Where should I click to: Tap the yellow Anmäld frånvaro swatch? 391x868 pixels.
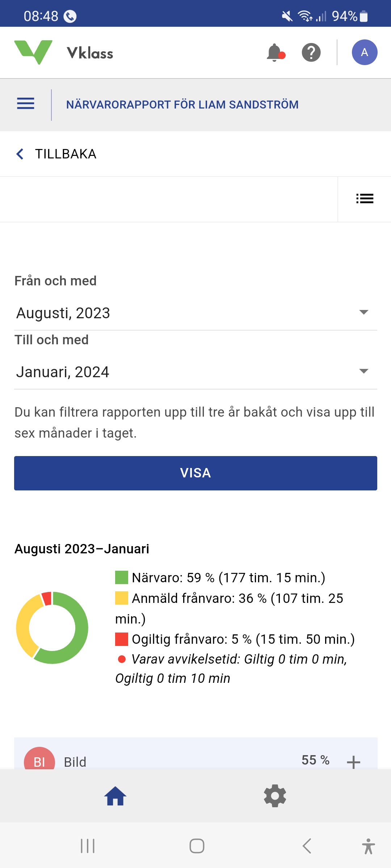tap(122, 598)
